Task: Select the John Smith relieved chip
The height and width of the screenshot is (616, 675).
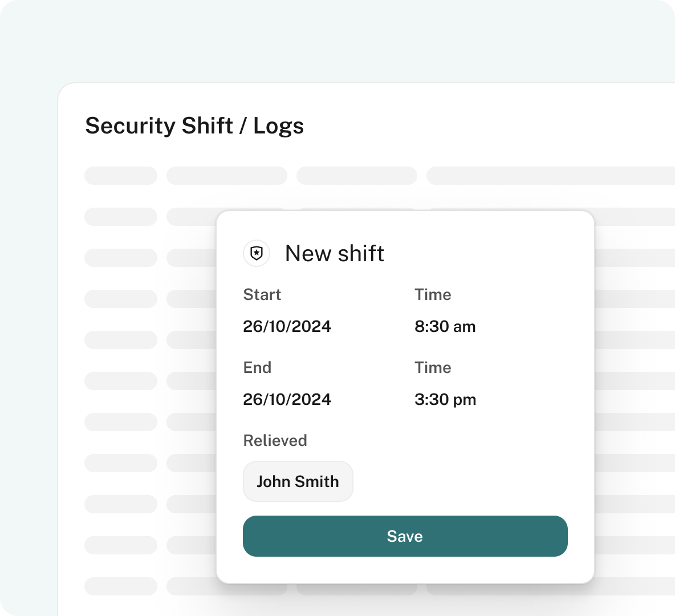Action: point(298,482)
